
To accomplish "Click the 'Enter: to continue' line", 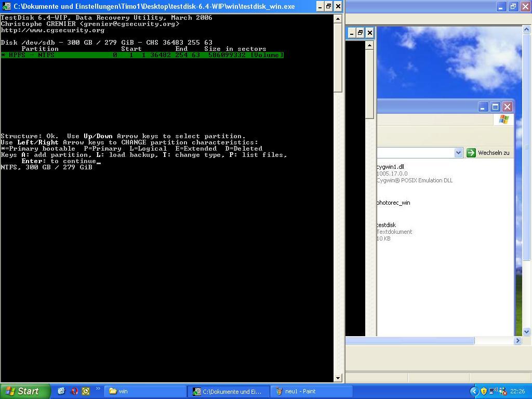I will coord(59,161).
